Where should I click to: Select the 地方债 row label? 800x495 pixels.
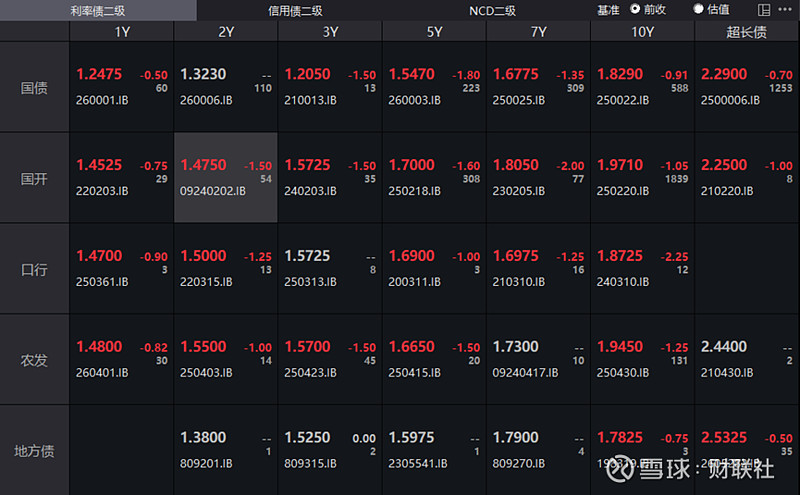coord(34,451)
